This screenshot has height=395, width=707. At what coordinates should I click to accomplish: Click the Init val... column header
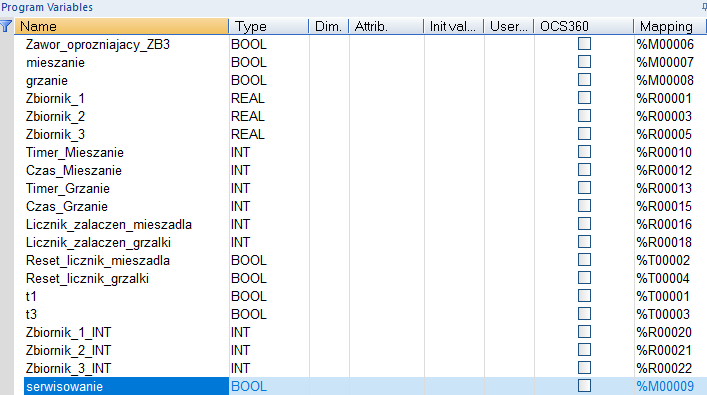(x=454, y=26)
